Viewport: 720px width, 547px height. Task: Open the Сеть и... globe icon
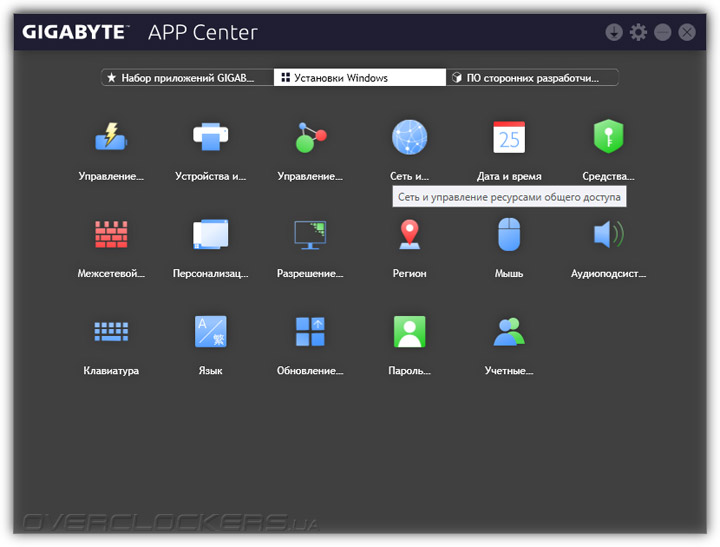(410, 137)
